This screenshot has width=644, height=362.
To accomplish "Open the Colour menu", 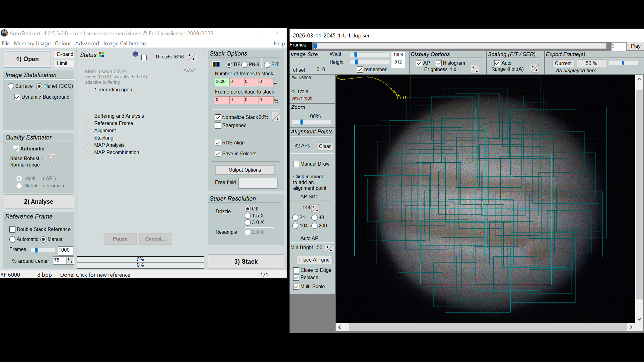I will (63, 43).
